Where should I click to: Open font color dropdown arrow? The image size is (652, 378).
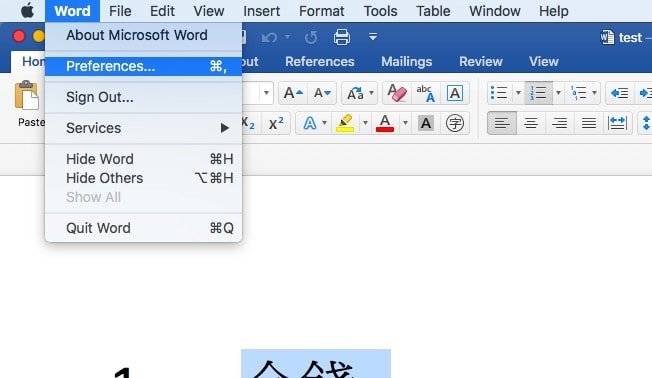(405, 123)
